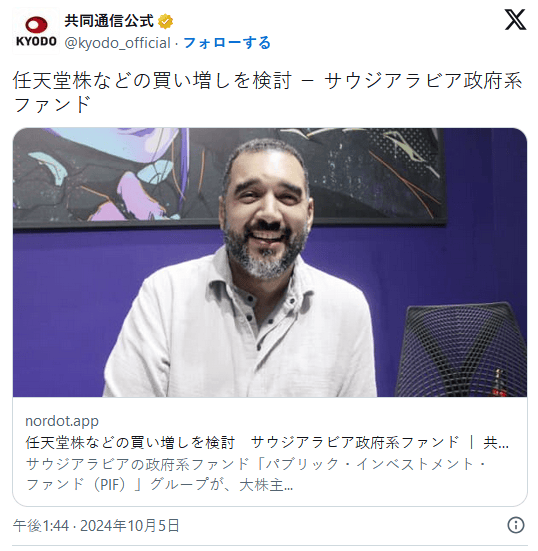Click the KYODO wordmark in the avatar
538x551 pixels.
(x=36, y=41)
